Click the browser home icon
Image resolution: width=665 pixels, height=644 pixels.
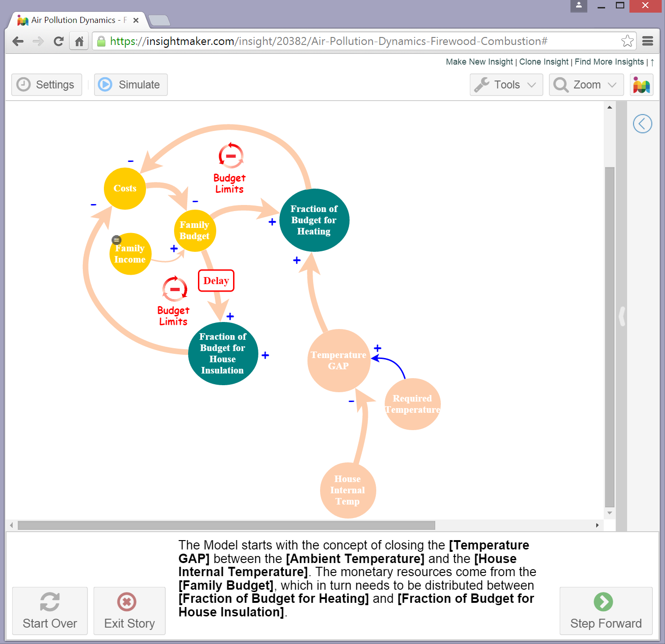tap(79, 42)
